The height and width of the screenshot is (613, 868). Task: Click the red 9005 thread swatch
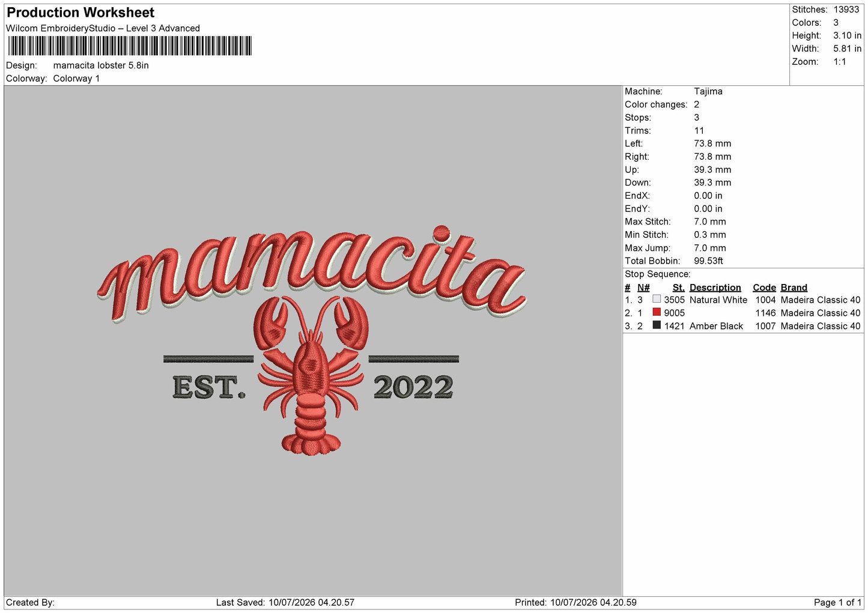tap(657, 312)
